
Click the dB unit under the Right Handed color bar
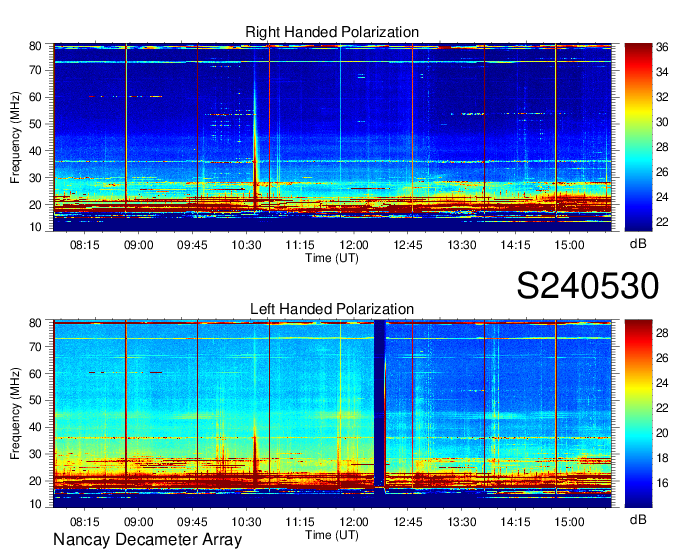click(x=638, y=244)
